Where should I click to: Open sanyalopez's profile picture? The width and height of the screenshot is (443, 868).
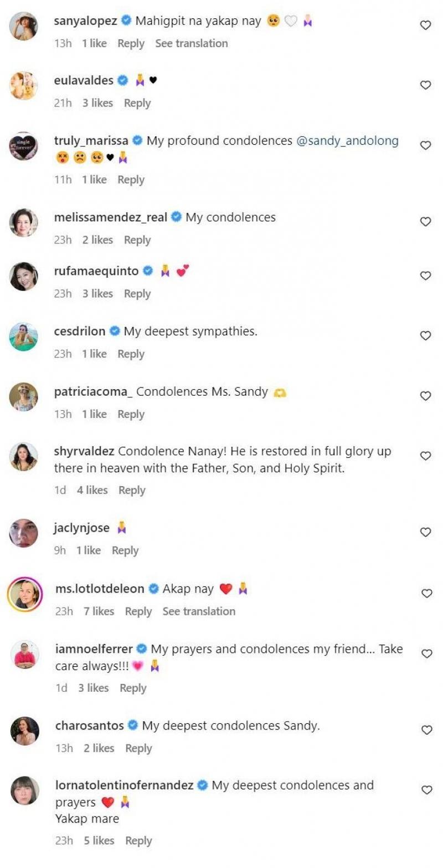click(24, 26)
